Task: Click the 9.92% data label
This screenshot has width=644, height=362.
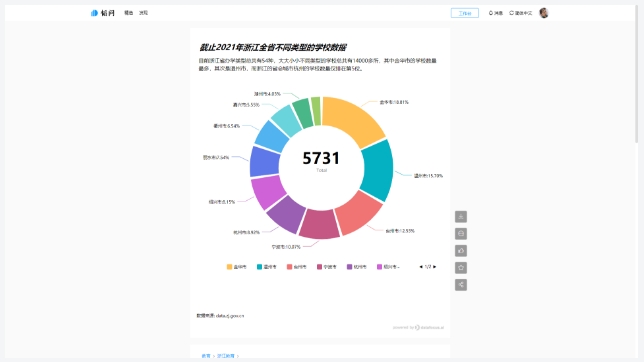Action: point(246,232)
